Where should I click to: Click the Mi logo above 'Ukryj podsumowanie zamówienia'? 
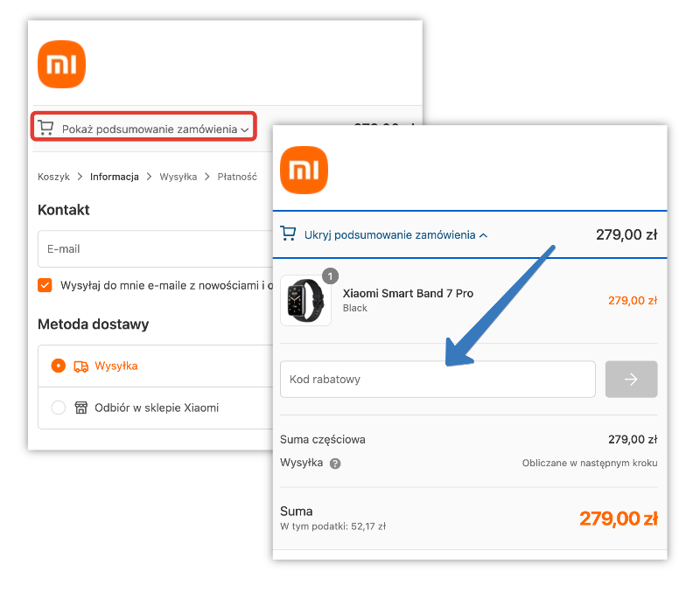click(x=304, y=170)
